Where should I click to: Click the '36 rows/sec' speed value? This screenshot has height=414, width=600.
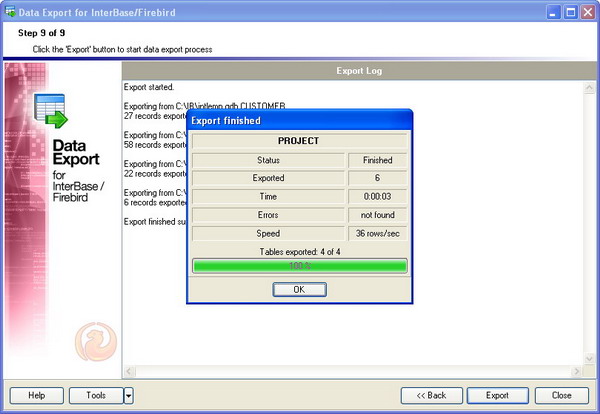[377, 233]
